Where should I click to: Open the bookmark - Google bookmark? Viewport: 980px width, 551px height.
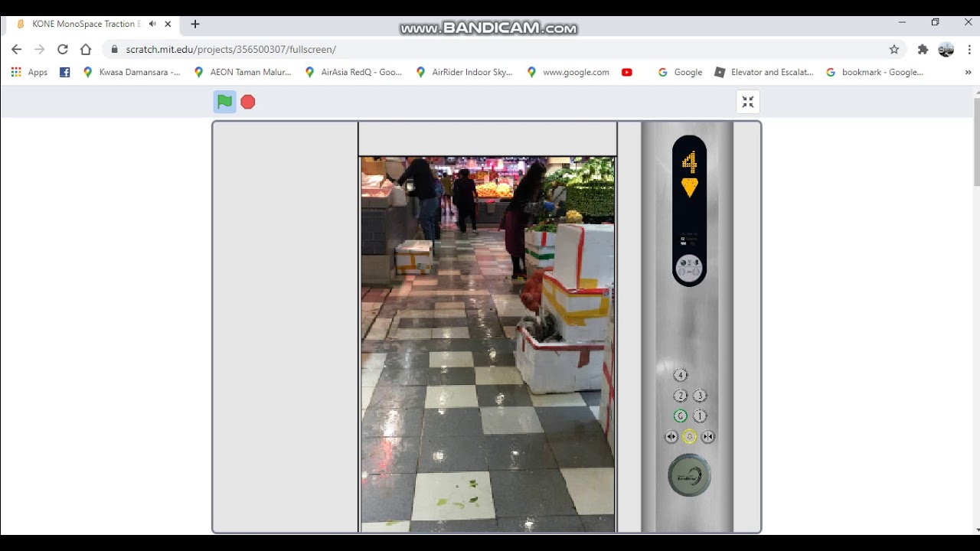coord(874,72)
